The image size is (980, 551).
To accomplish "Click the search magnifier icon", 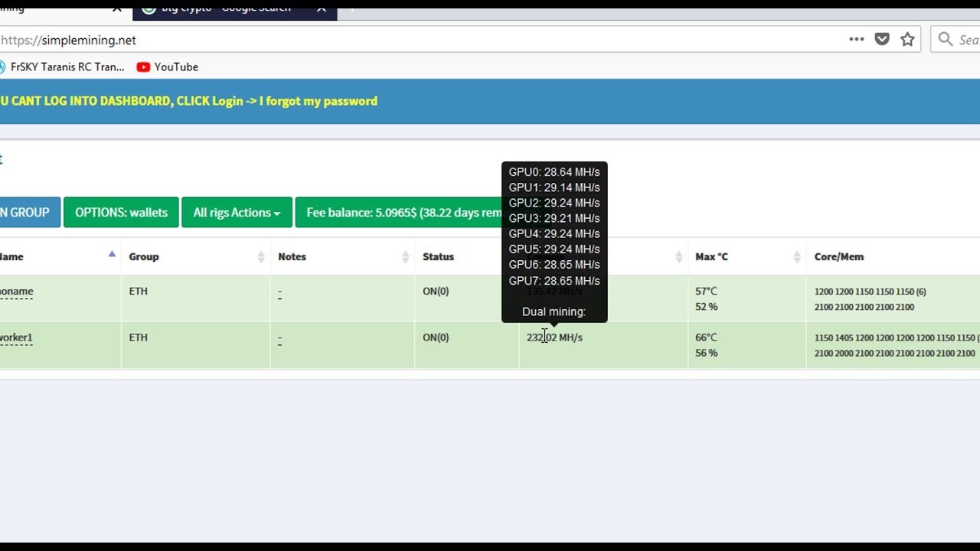I will pos(946,40).
